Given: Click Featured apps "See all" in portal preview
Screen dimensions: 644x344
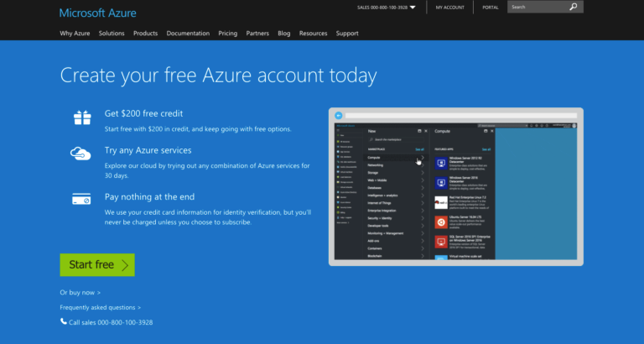Looking at the screenshot, I should pyautogui.click(x=486, y=149).
